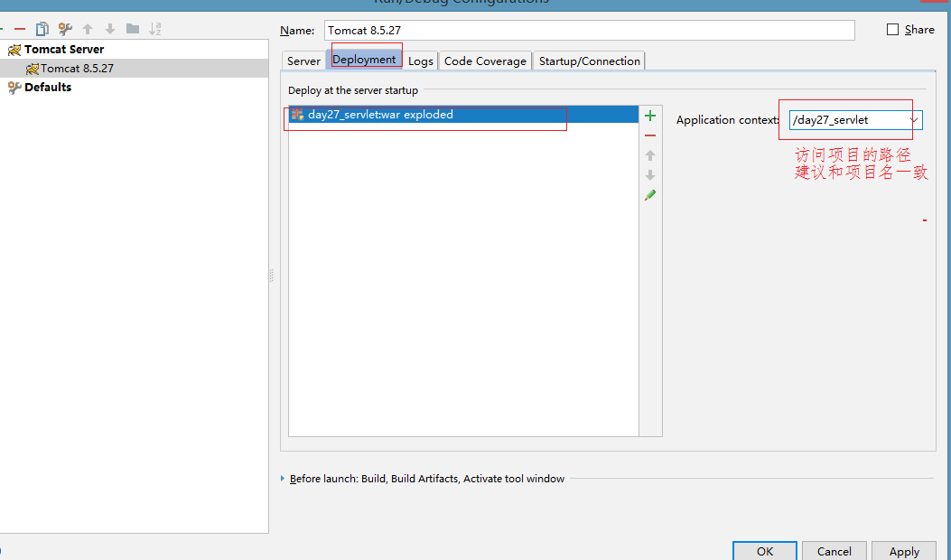Toggle the Share checkbox

point(893,30)
